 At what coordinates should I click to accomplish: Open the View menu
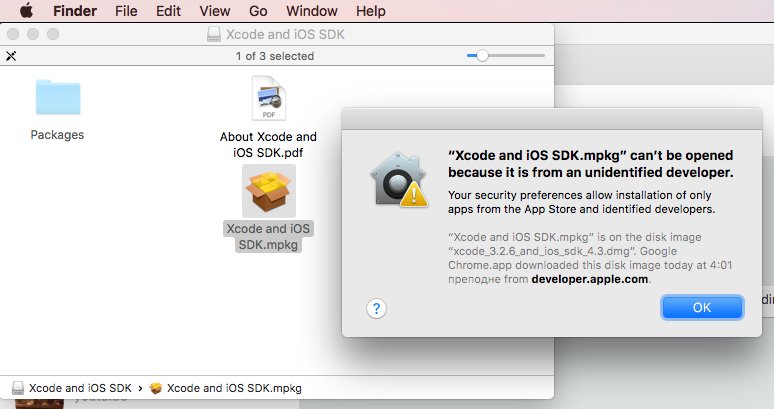click(215, 11)
